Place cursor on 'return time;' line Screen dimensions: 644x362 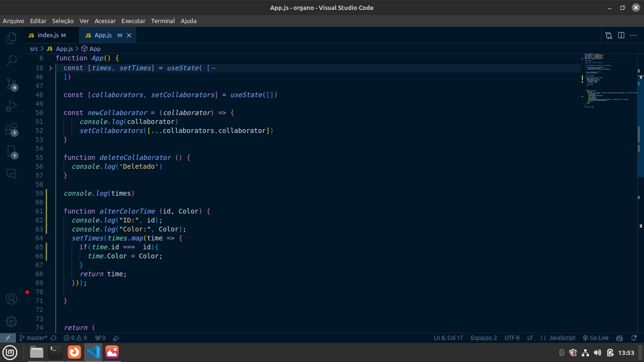point(103,274)
